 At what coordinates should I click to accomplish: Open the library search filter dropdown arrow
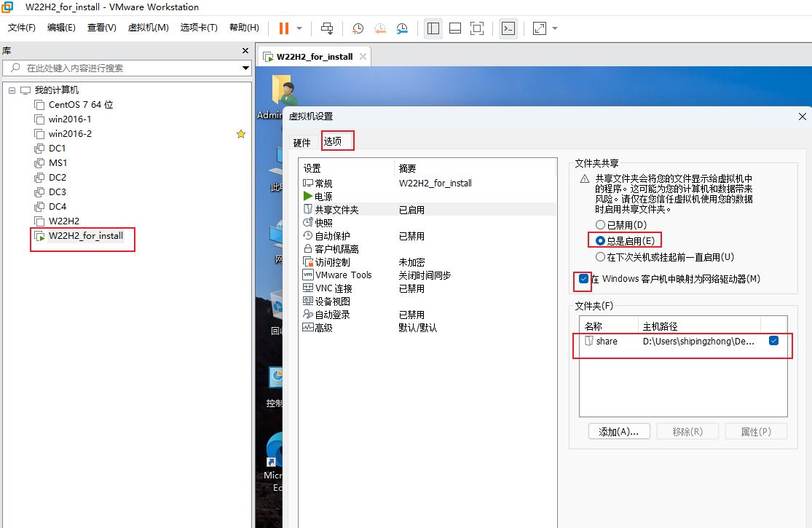coord(245,68)
